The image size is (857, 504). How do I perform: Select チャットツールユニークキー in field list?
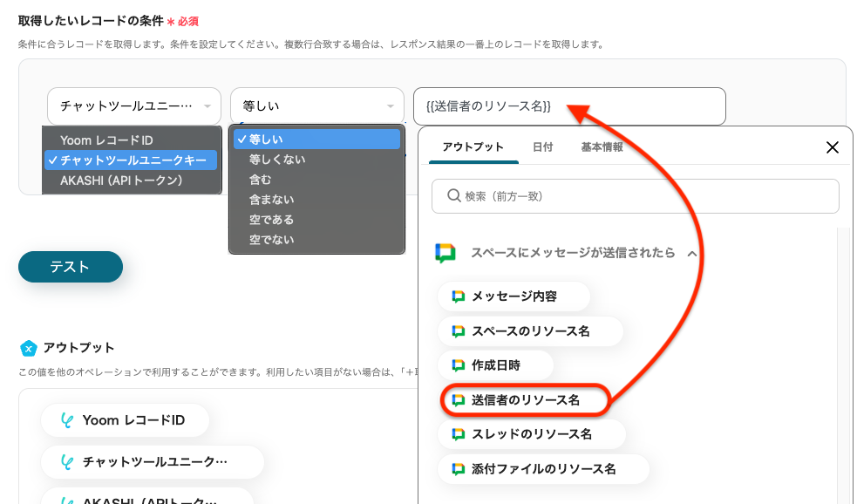pos(131,160)
